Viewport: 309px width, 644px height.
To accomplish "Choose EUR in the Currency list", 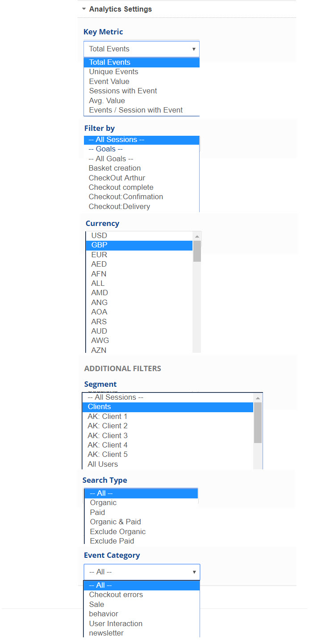I will point(99,255).
